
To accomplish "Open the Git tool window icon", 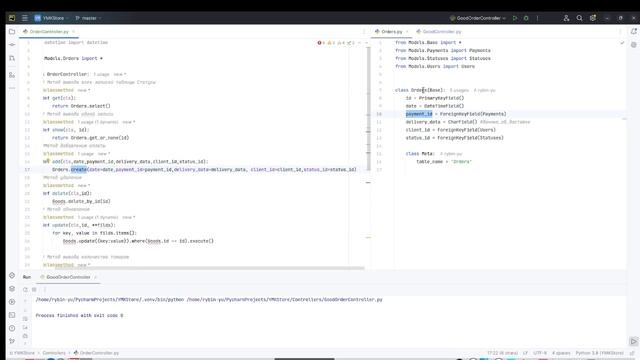I will click(12, 341).
